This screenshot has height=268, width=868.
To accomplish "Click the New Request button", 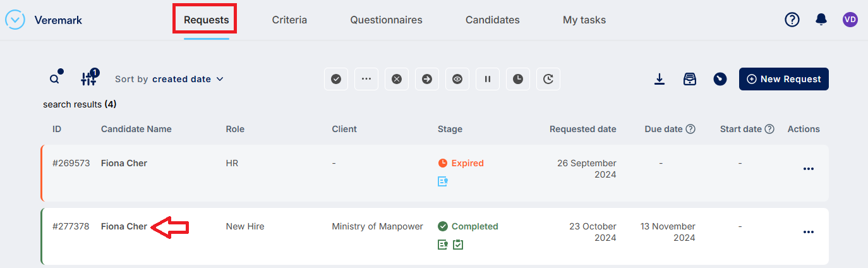I will 783,79.
